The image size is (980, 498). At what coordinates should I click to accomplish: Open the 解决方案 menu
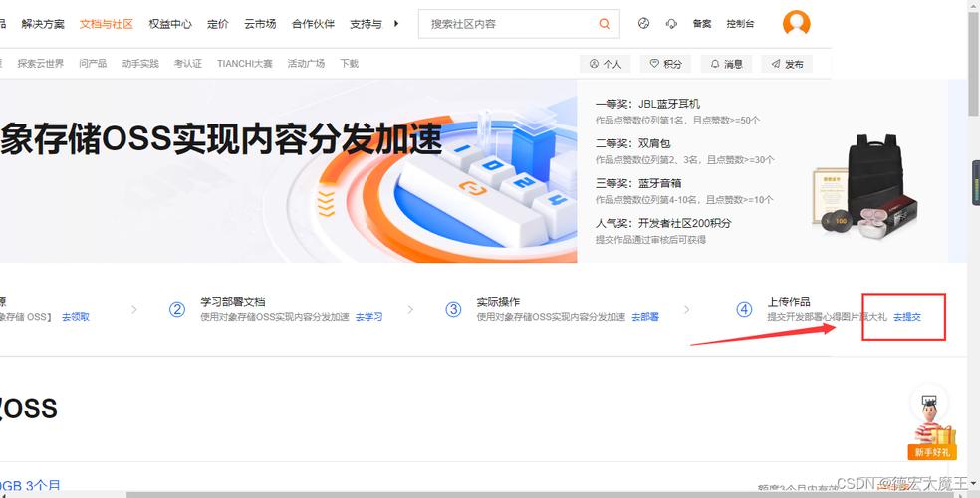click(x=43, y=24)
